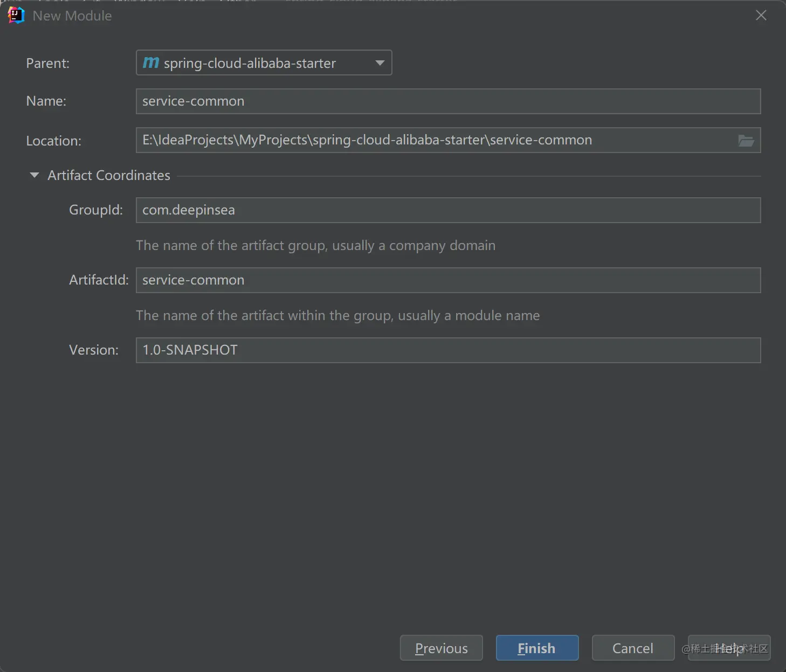The image size is (786, 672).
Task: Collapse the Artifact Coordinates section
Action: click(35, 175)
